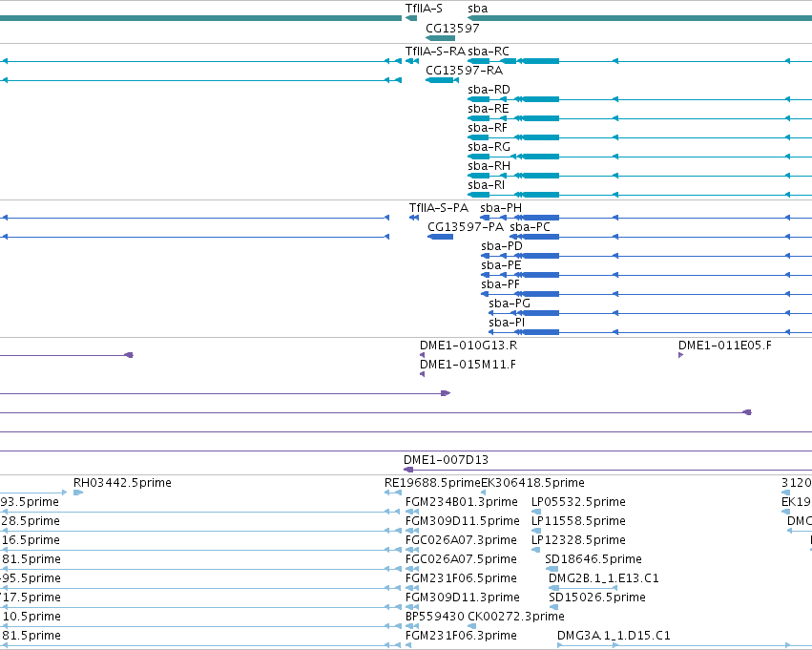This screenshot has height=650, width=812.
Task: Click the DMG3A.1_1.D15.C1 label
Action: tap(614, 636)
